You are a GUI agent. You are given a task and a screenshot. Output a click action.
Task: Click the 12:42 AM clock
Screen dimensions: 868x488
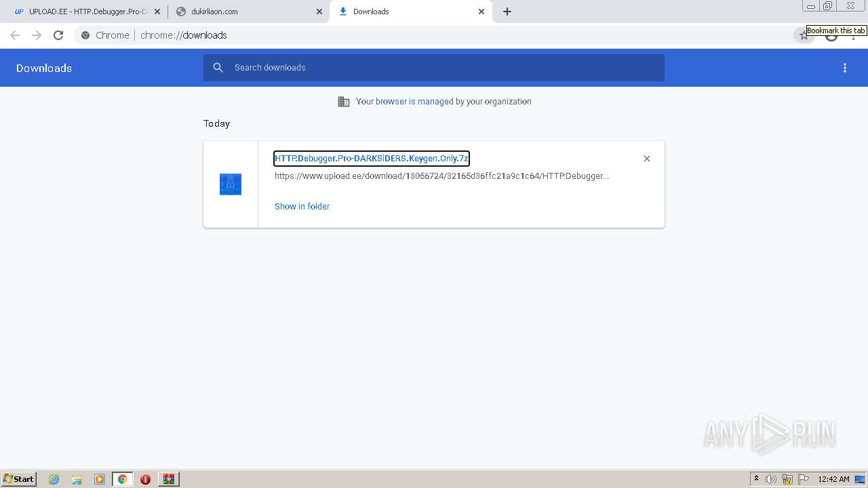pos(833,479)
